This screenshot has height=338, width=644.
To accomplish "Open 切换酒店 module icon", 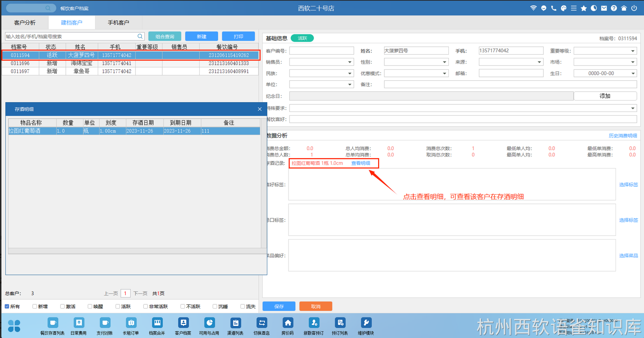I will point(261,323).
